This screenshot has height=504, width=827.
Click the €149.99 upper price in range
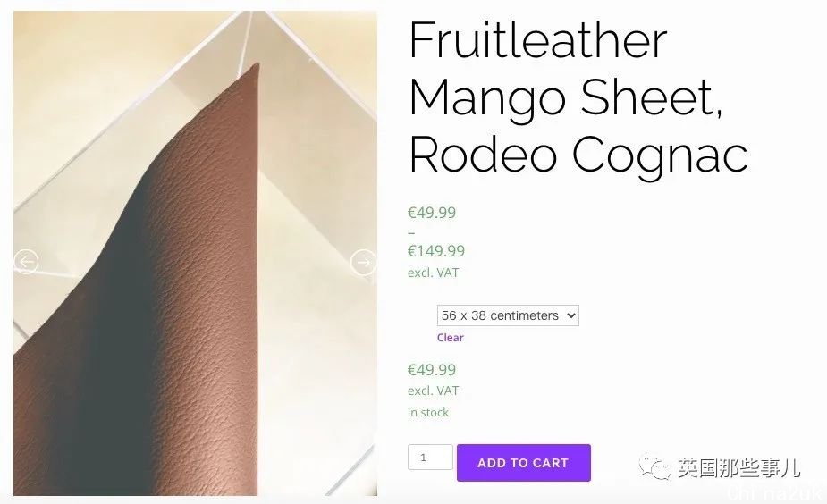436,251
